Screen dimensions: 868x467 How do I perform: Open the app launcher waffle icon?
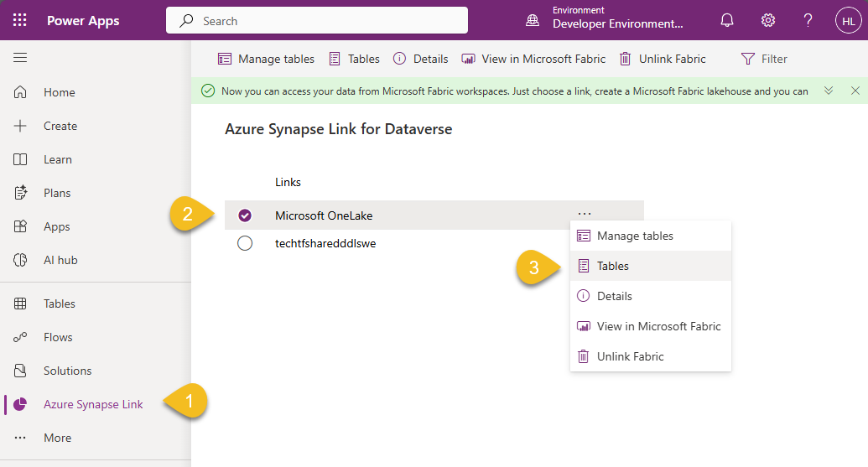pos(20,20)
